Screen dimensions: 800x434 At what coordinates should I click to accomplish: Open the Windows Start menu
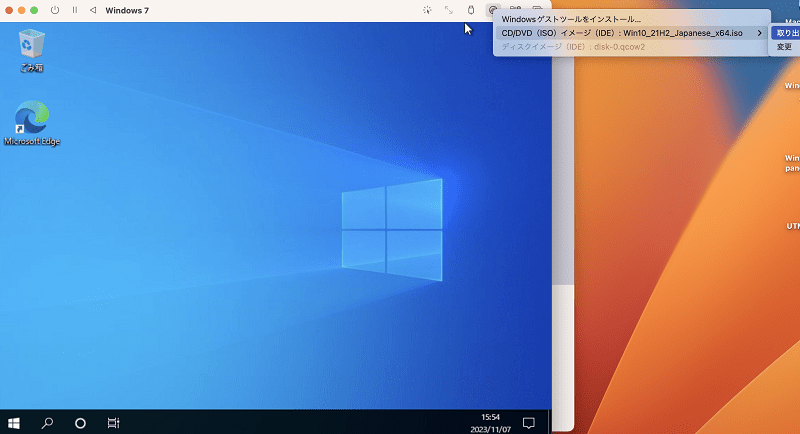pos(14,423)
